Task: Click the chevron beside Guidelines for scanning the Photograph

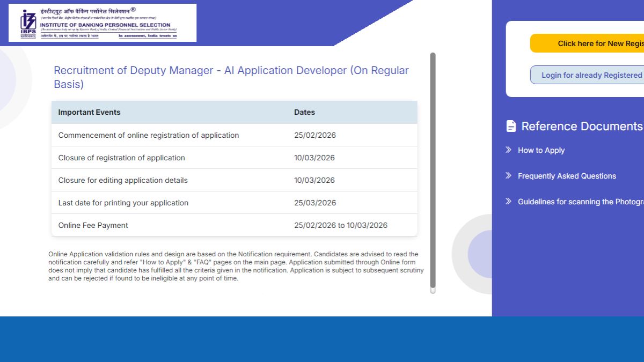Action: coord(508,201)
